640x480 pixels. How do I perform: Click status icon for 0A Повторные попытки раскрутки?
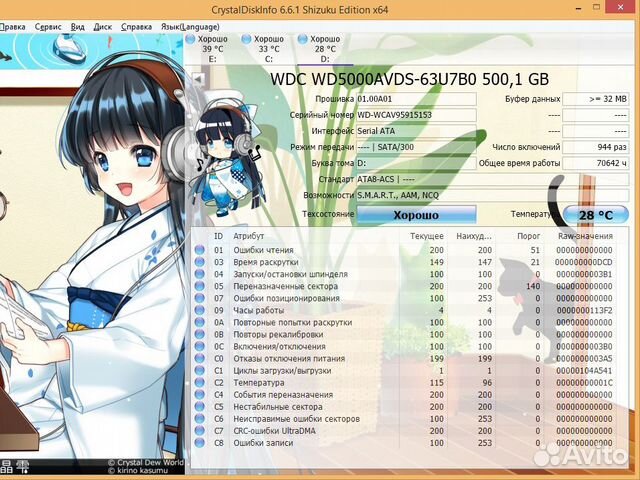pyautogui.click(x=200, y=322)
